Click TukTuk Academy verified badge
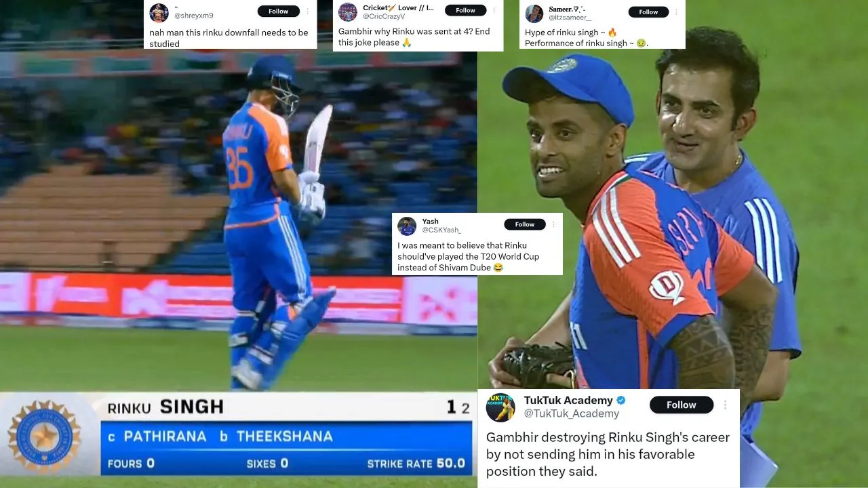 point(621,401)
